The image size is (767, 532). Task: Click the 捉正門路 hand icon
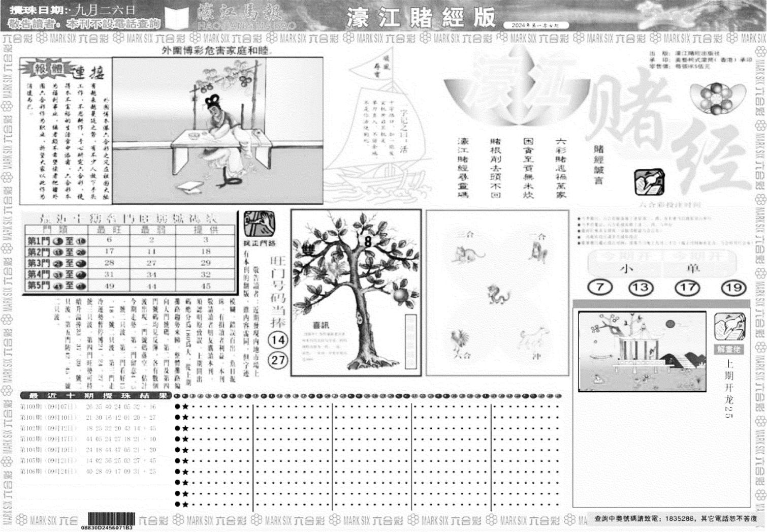click(260, 224)
